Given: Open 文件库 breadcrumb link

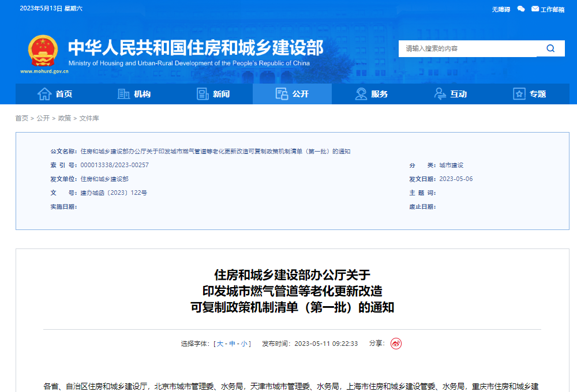Looking at the screenshot, I should click(89, 118).
